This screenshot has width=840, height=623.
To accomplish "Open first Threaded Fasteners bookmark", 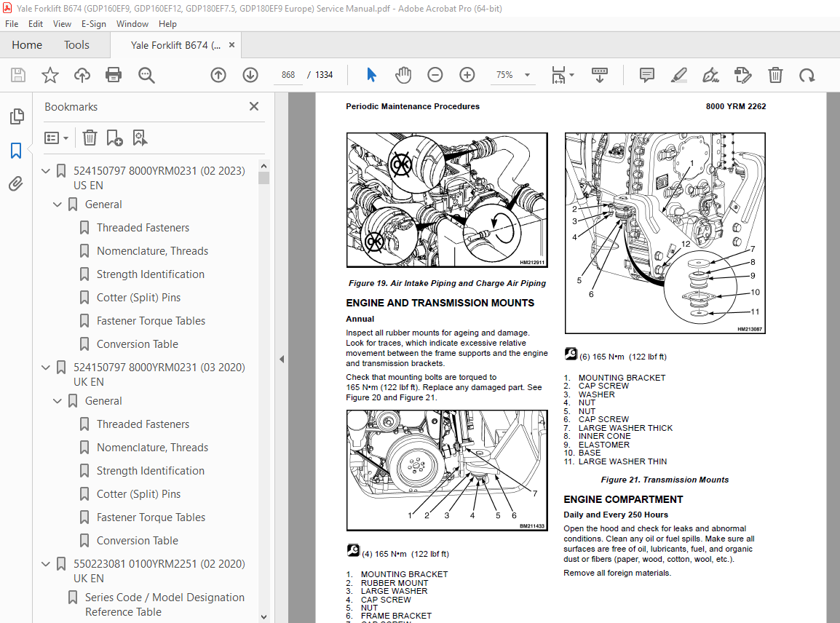I will coord(143,228).
